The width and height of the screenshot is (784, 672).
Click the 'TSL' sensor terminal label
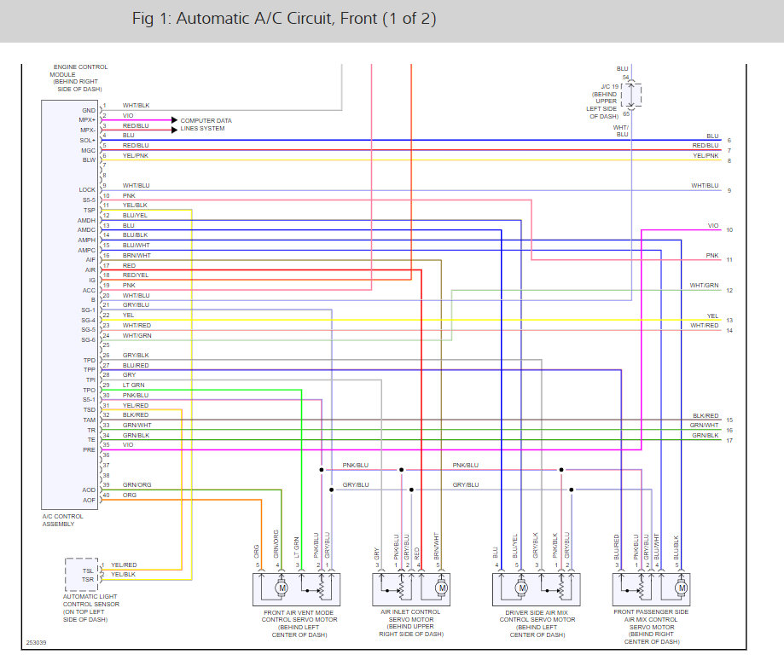[x=88, y=571]
